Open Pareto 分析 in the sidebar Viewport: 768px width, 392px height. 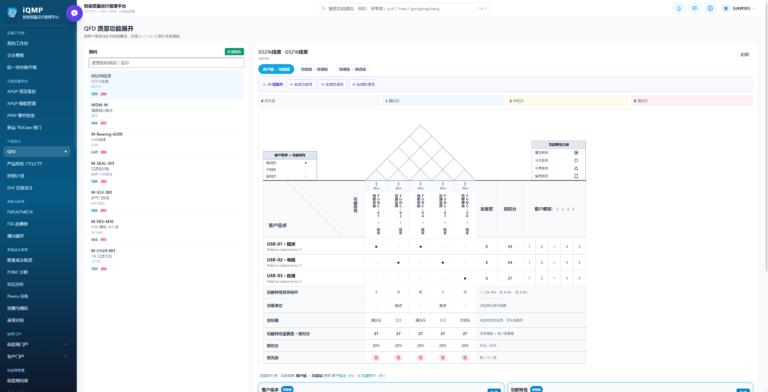coord(37,296)
